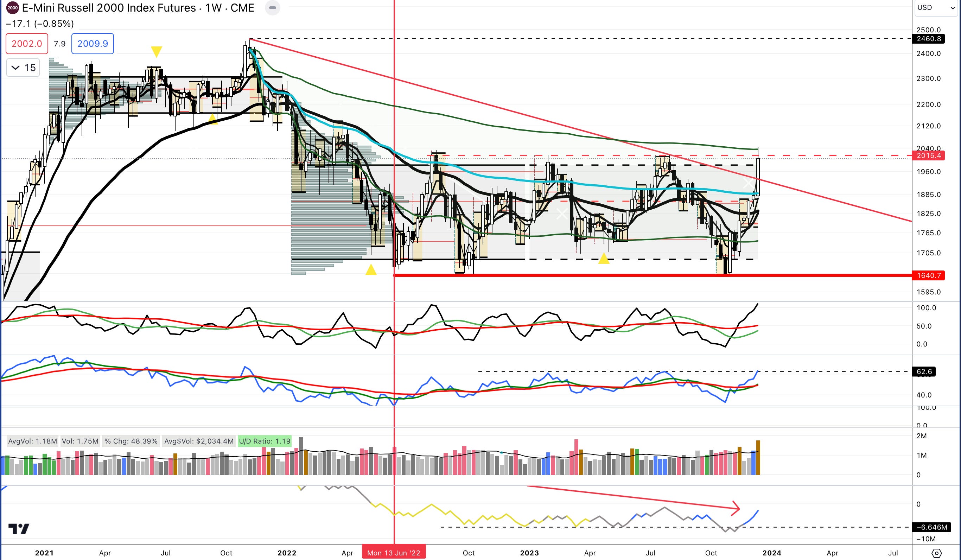
Task: Expand the indicators legend showing 15
Action: (23, 68)
